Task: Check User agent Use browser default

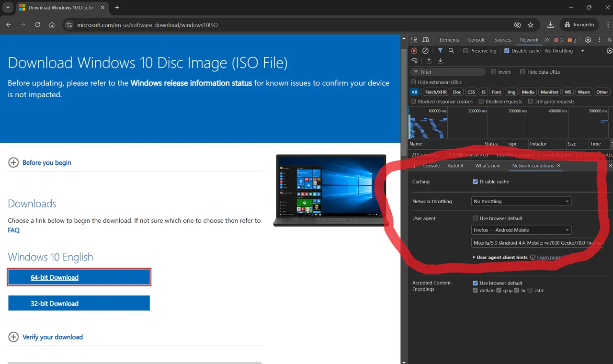Action: click(475, 218)
